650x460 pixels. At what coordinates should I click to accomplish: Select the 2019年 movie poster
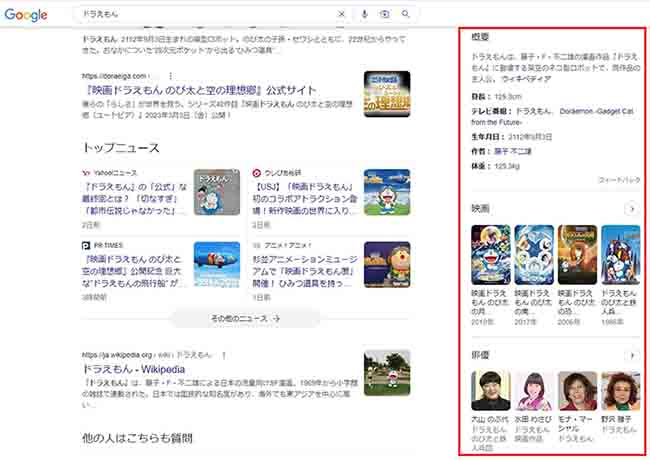(x=491, y=255)
